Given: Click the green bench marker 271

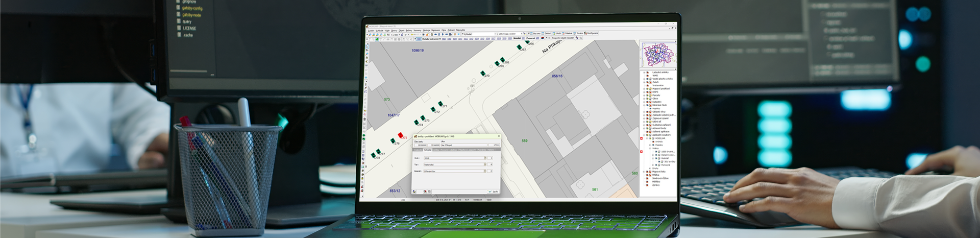Looking at the screenshot, I should click(440, 104).
